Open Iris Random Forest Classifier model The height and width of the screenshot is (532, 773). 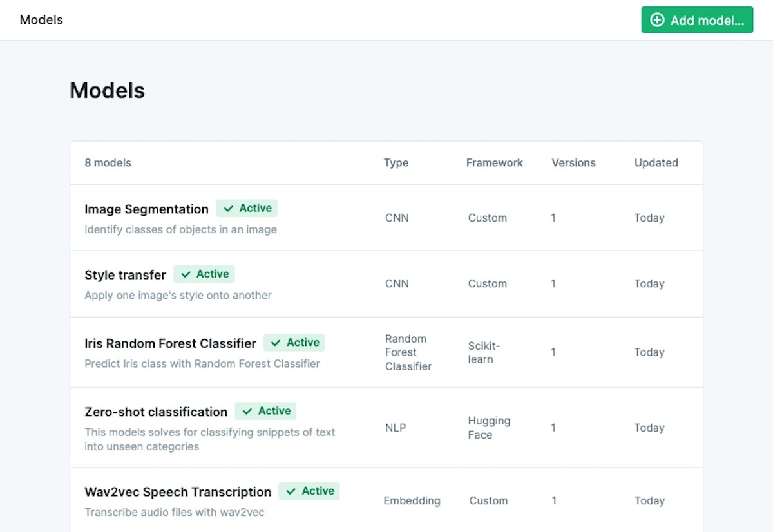tap(170, 343)
